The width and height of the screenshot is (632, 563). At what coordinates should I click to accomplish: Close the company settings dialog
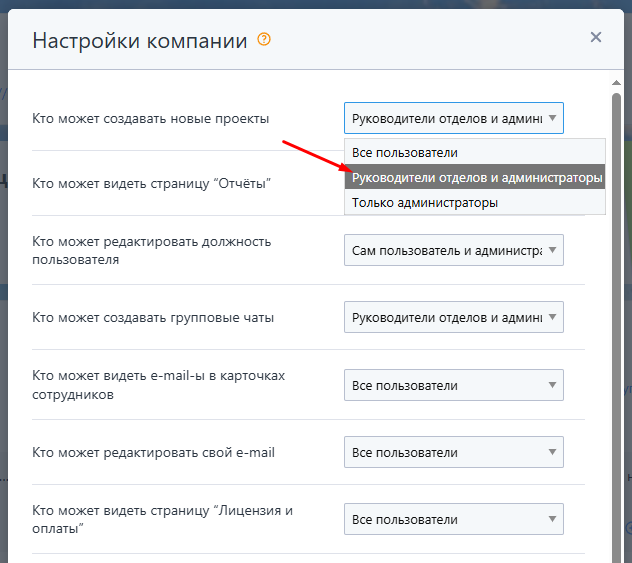(x=596, y=38)
